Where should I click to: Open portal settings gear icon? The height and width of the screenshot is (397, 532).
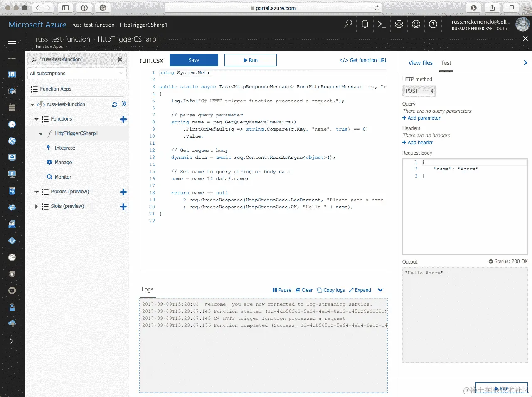399,25
